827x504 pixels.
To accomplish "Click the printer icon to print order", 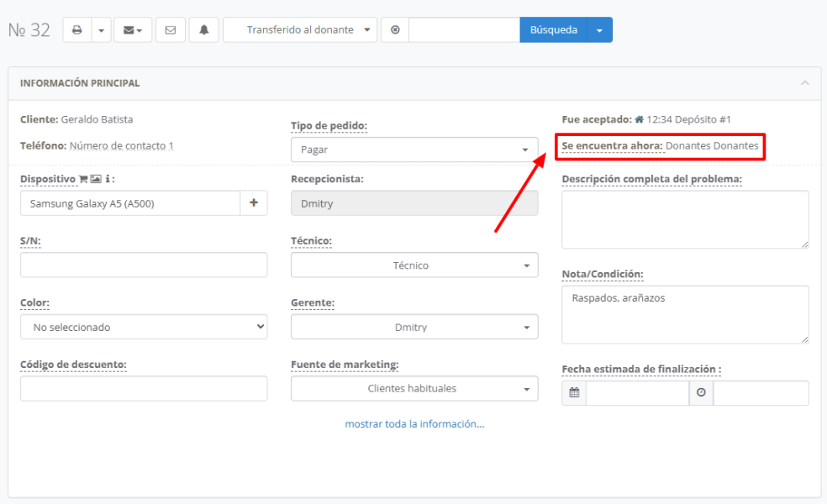I will [76, 29].
